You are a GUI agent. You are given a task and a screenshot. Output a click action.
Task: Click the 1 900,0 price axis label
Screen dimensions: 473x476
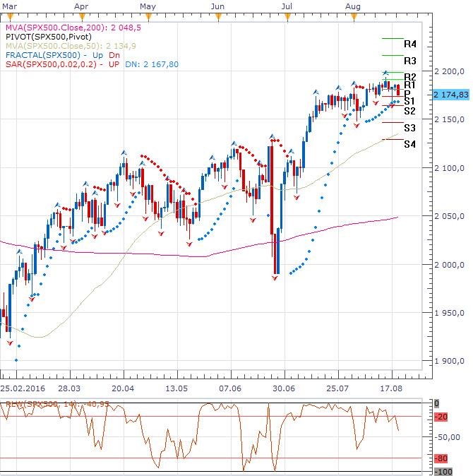coord(449,362)
